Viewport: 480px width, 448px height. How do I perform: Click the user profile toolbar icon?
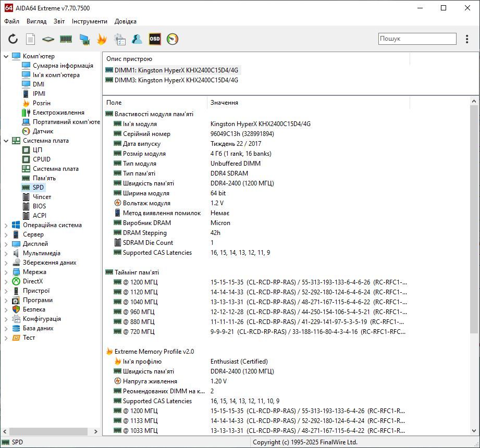point(137,39)
